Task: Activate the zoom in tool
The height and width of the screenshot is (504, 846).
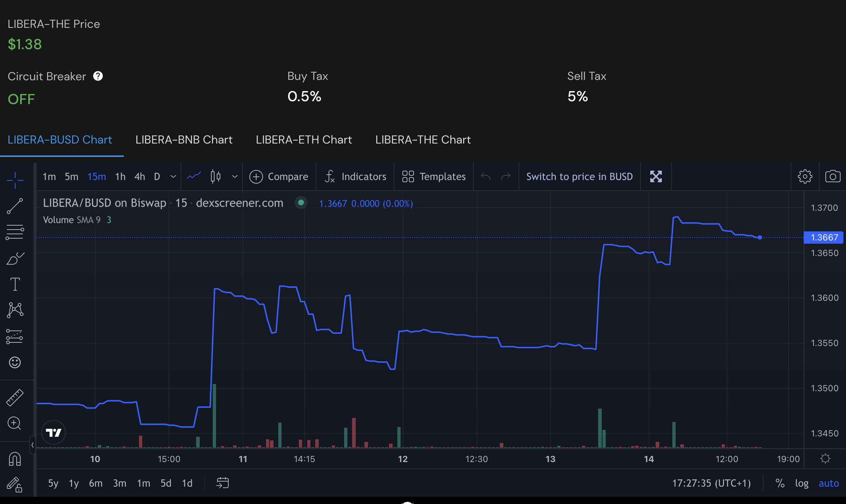Action: click(15, 423)
